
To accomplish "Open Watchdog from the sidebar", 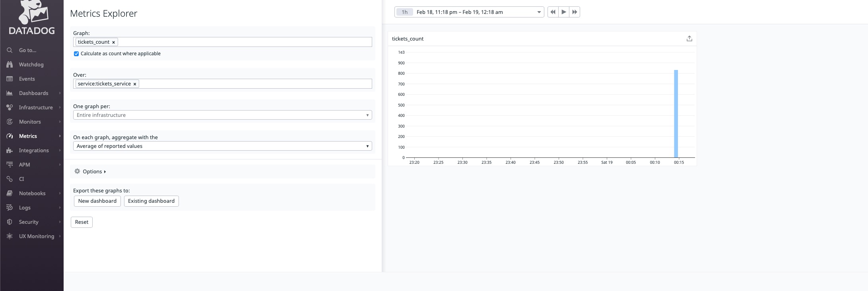I will (x=31, y=64).
